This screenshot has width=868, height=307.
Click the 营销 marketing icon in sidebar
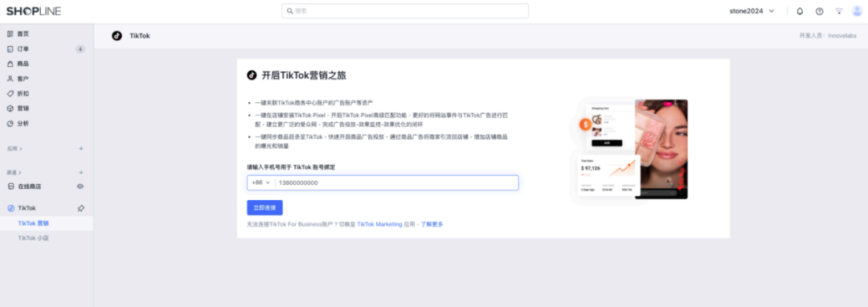(10, 109)
